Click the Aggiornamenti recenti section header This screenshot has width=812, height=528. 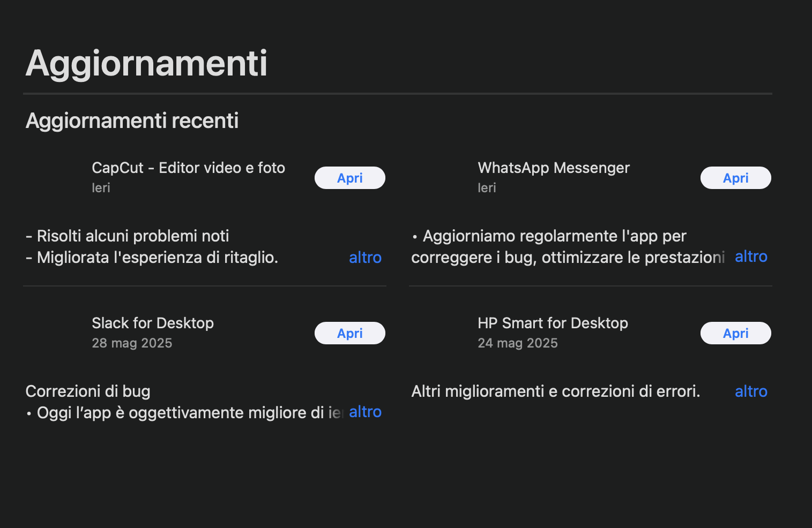click(132, 120)
